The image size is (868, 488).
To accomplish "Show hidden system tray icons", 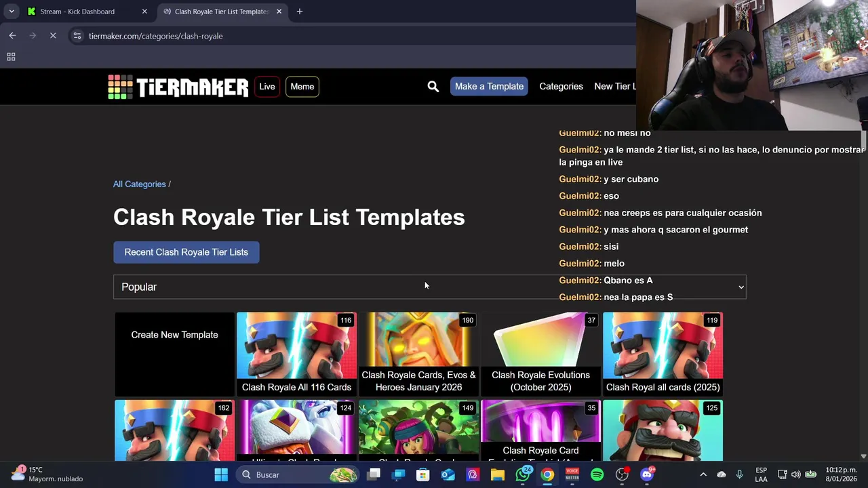I will click(x=703, y=474).
